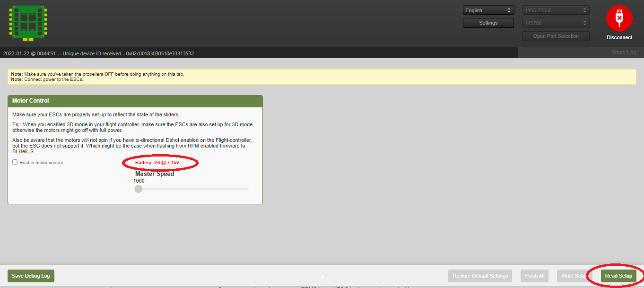Screen dimensions: 644x288
Task: Open the 115200 baud rate dropdown
Action: click(556, 23)
